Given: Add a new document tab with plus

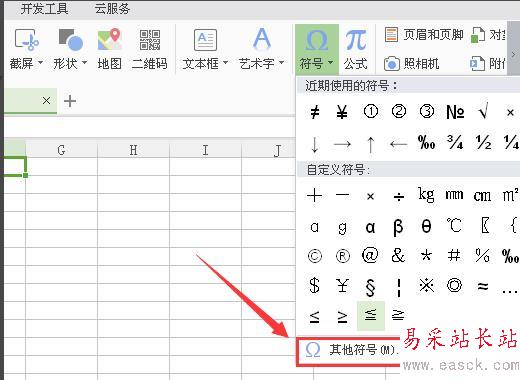Looking at the screenshot, I should point(70,101).
